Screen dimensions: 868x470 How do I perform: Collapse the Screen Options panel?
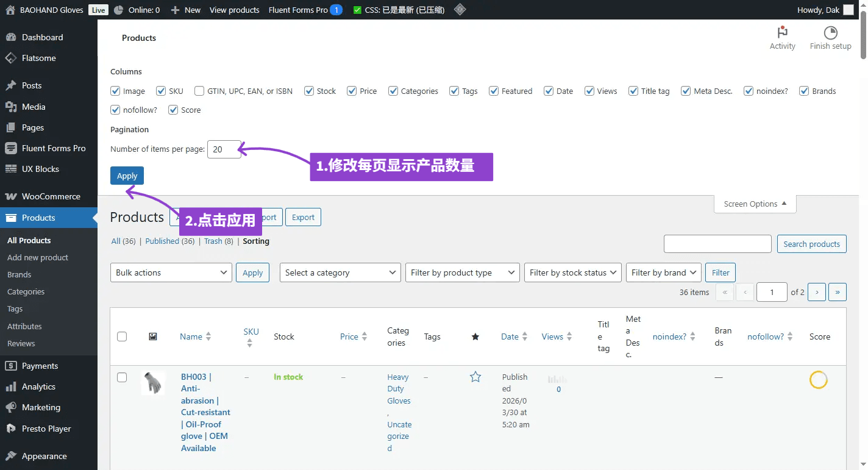(755, 204)
